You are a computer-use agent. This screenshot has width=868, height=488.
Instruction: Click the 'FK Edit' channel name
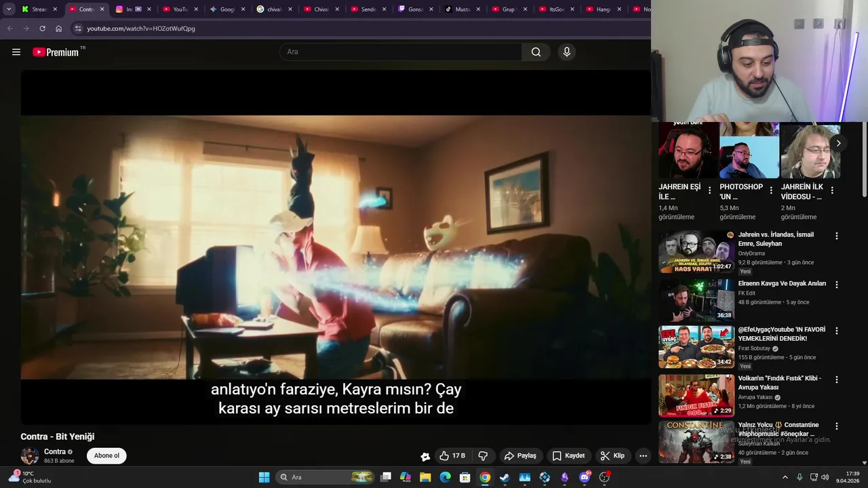(x=747, y=293)
